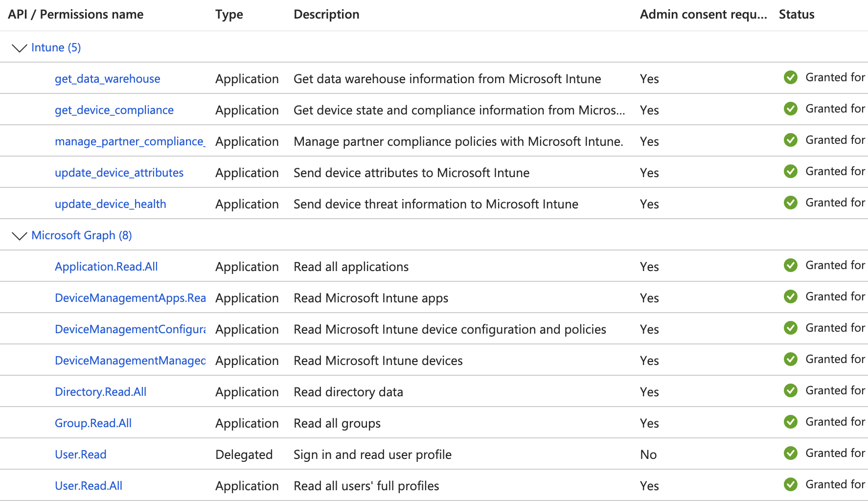
Task: Click 'Granted for' status in User.Read.All row
Action: click(x=835, y=484)
